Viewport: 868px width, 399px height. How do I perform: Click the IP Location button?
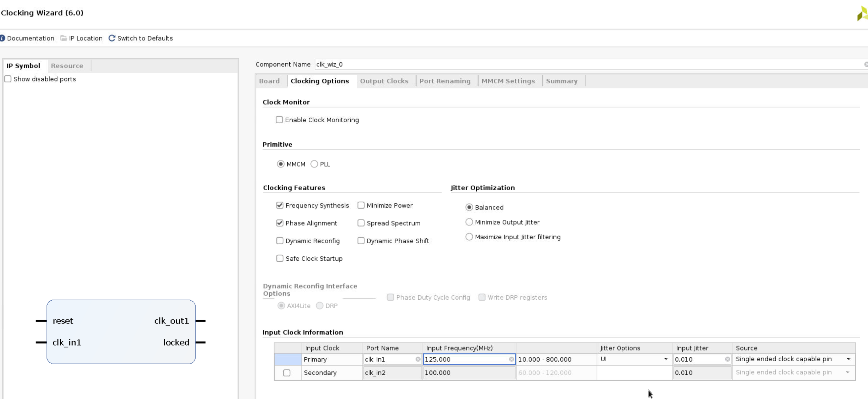86,38
